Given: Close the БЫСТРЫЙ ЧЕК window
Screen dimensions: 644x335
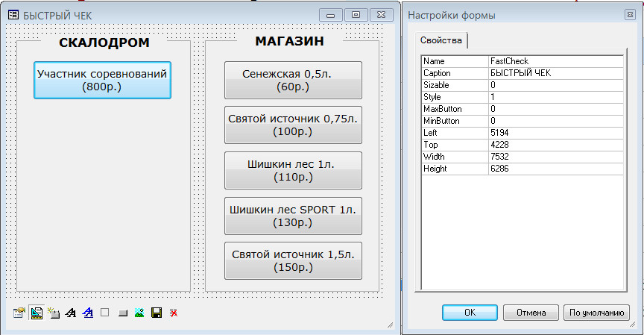Looking at the screenshot, I should [x=382, y=15].
